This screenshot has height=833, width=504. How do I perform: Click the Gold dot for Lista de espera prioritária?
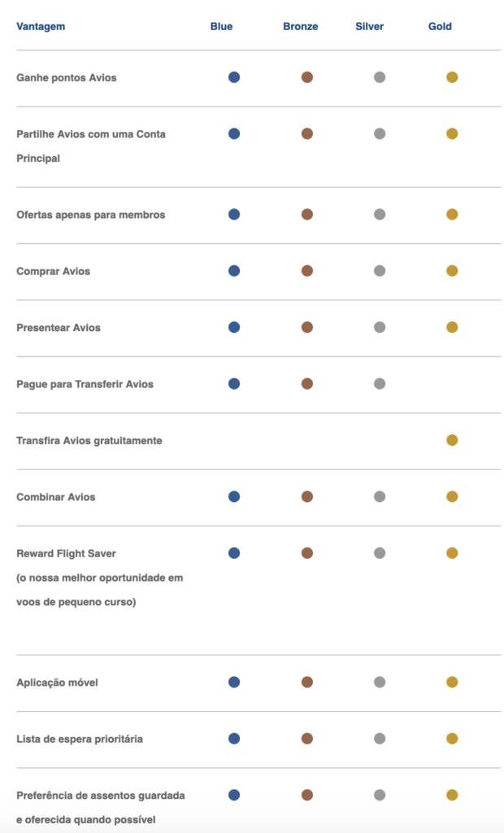452,739
